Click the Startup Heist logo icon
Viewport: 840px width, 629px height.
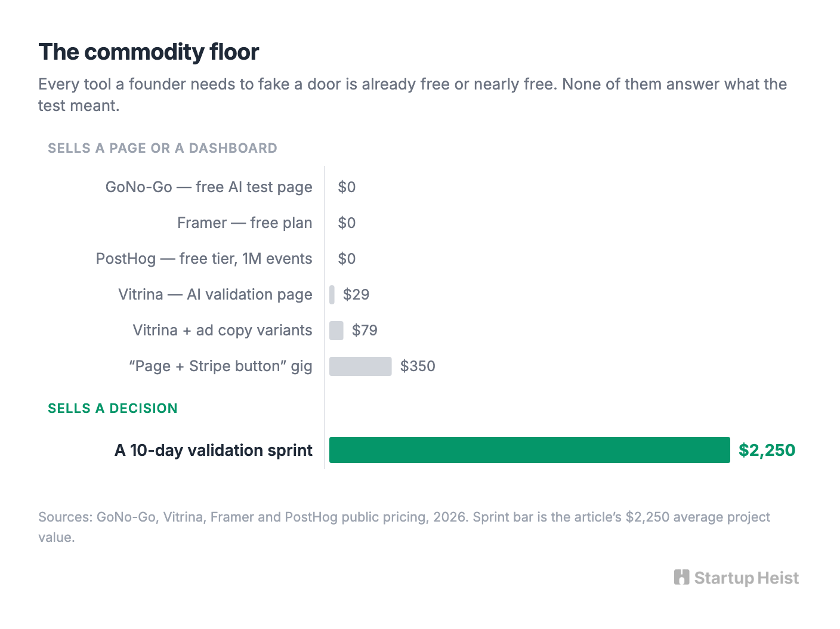681,577
